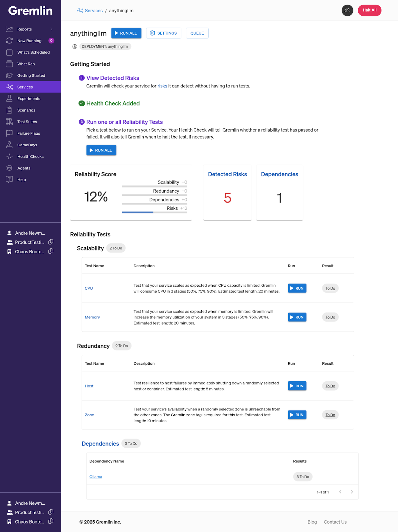
Task: Click the Services nodes icon in sidebar
Action: (x=9, y=87)
